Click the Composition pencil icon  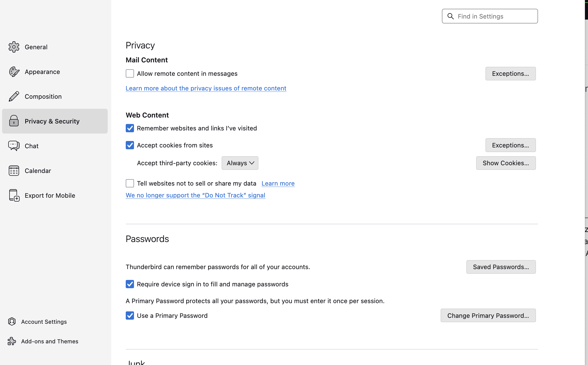(x=14, y=96)
